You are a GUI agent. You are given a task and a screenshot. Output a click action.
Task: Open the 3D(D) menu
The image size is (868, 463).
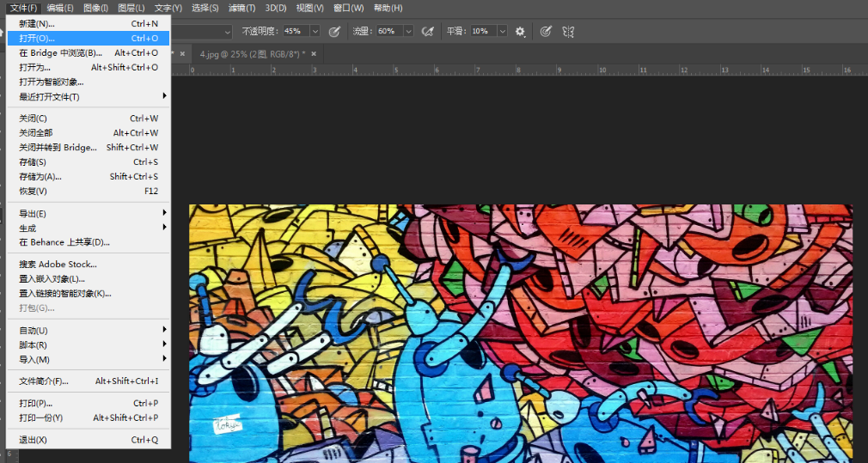[x=276, y=8]
